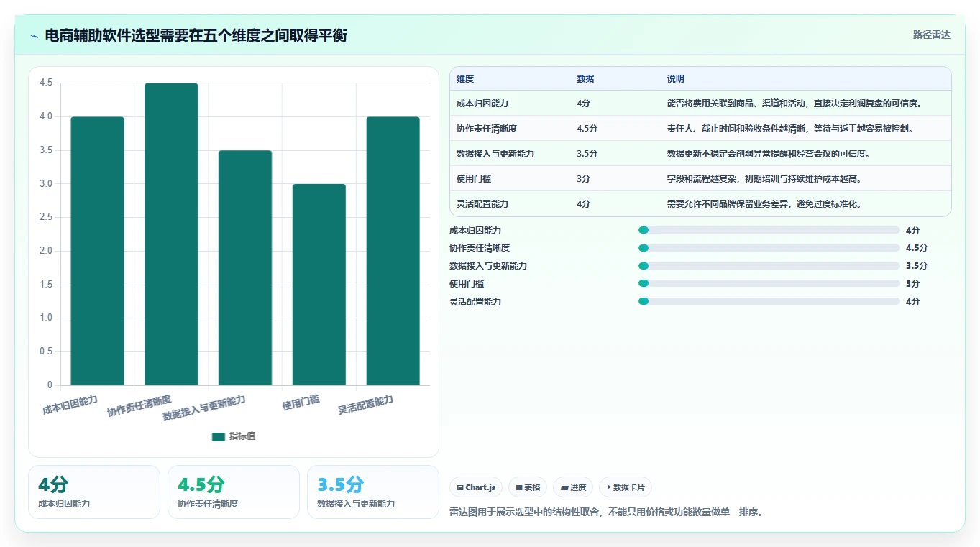
Task: Click the 4.5 tick on the y-axis
Action: tap(46, 83)
